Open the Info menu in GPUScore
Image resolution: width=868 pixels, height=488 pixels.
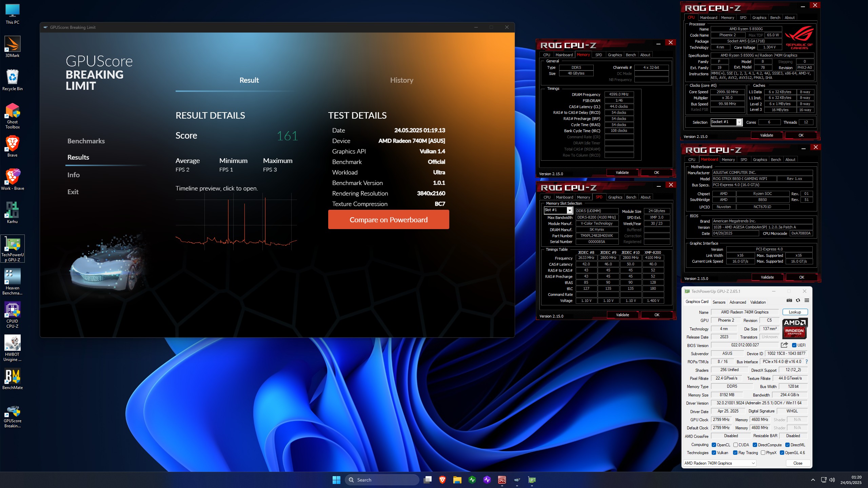(74, 175)
